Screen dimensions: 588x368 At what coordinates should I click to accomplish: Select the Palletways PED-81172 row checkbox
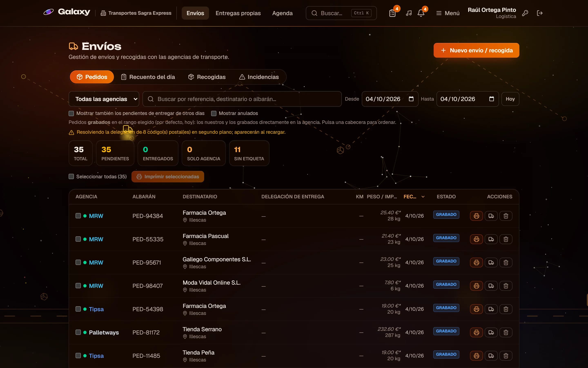(78, 332)
